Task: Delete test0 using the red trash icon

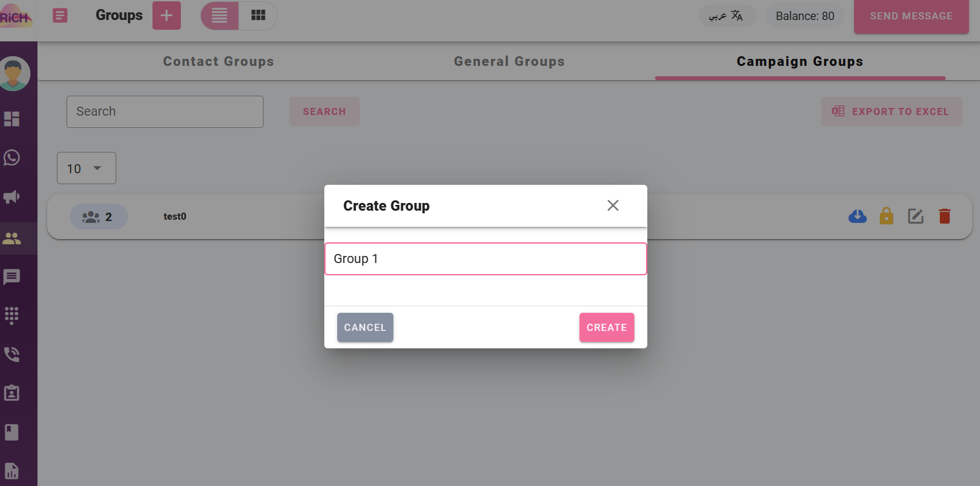Action: pyautogui.click(x=944, y=216)
